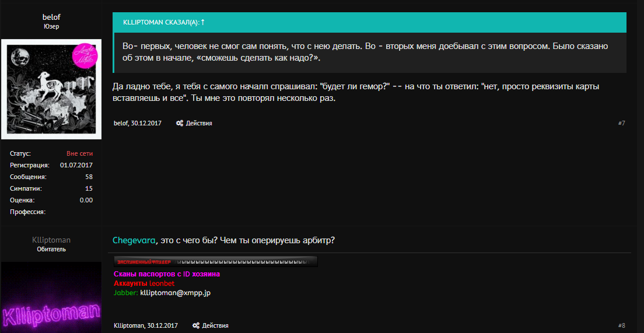Open the Действия menu on post #8
Image resolution: width=644 pixels, height=333 pixels.
(x=215, y=325)
